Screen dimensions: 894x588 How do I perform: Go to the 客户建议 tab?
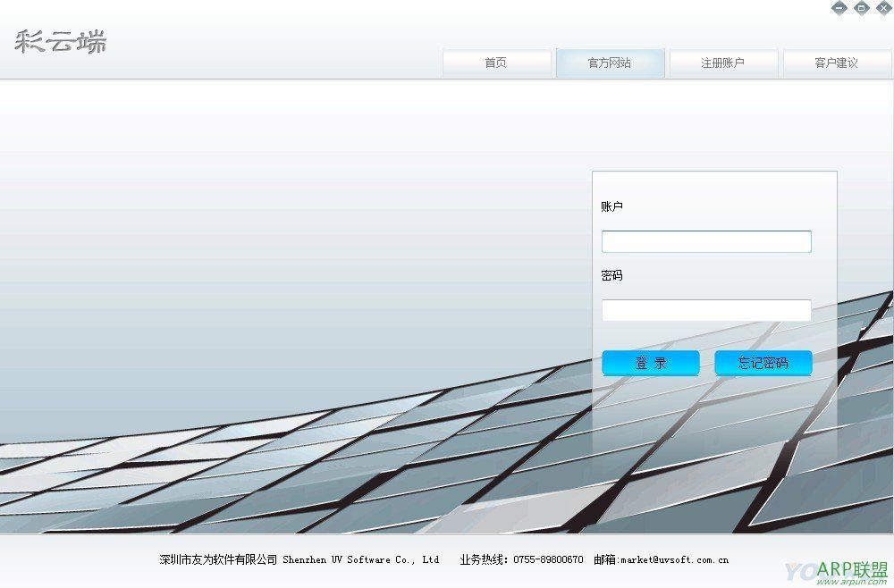(837, 63)
